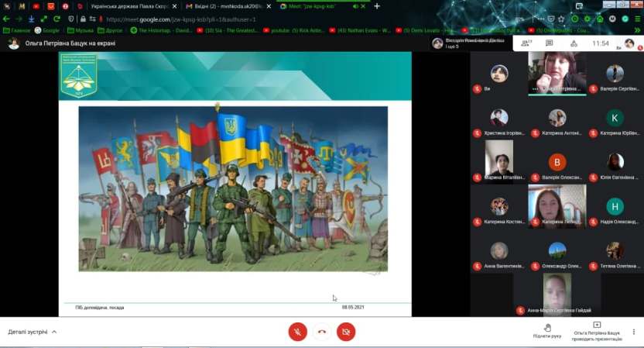Image resolution: width=644 pixels, height=348 pixels.
Task: Open the "Музыка" bookmarks folder
Action: 80,30
